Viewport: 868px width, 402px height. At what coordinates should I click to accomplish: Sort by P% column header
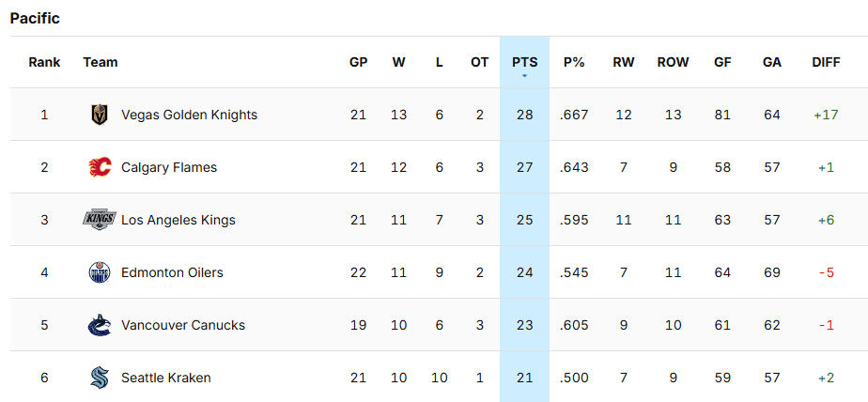(574, 62)
